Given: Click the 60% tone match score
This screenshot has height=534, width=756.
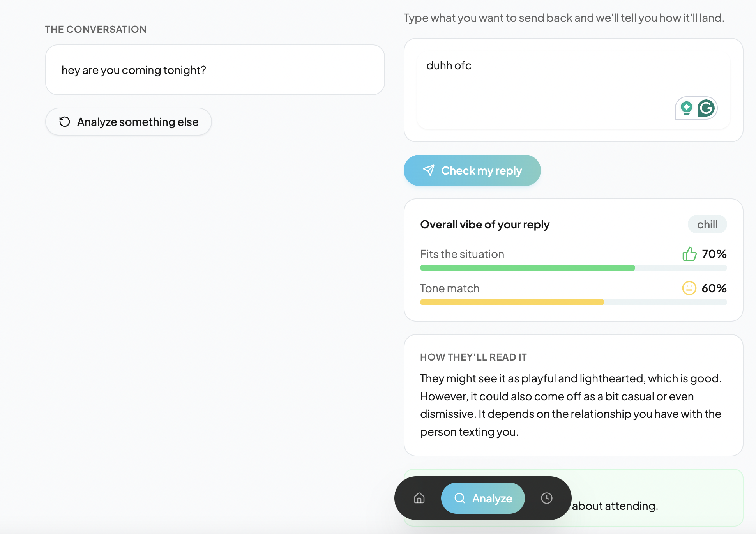Looking at the screenshot, I should pos(714,288).
